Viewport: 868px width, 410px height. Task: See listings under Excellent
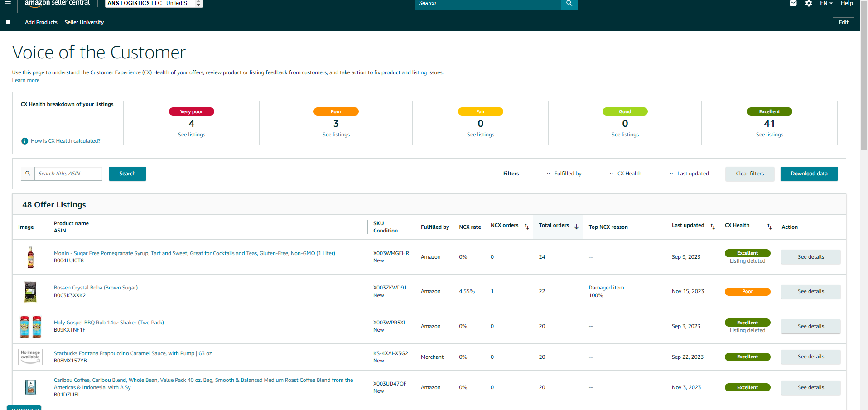[770, 135]
